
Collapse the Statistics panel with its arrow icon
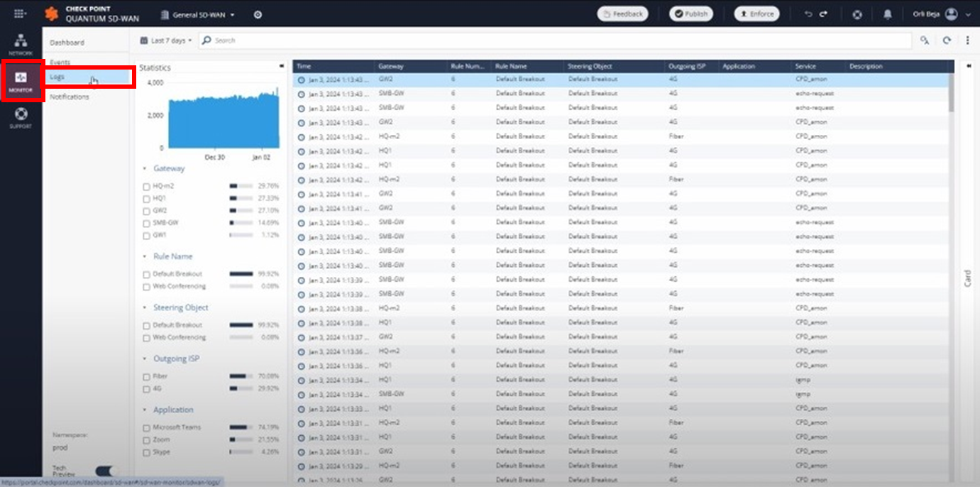tap(282, 67)
